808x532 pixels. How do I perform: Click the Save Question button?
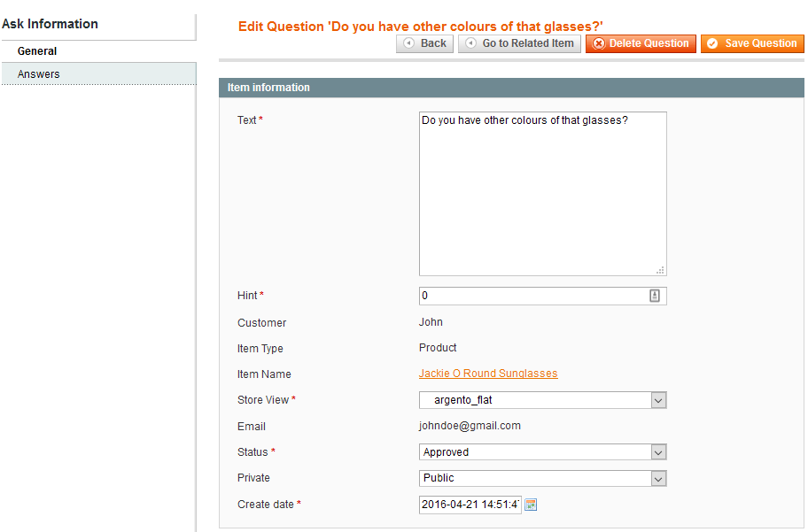752,43
